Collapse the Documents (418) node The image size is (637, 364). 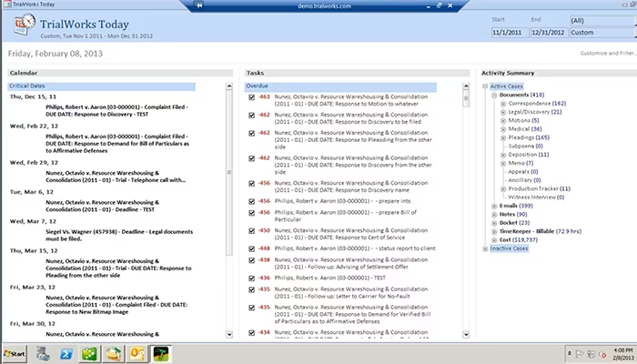494,95
